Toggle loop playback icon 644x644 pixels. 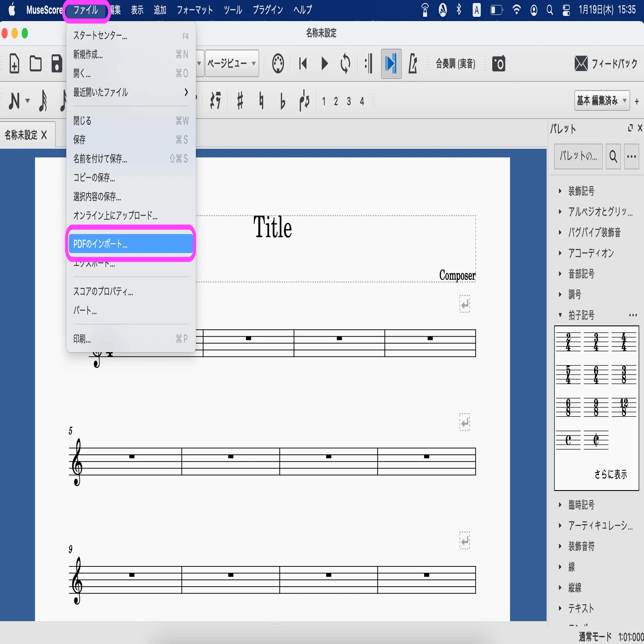click(345, 64)
